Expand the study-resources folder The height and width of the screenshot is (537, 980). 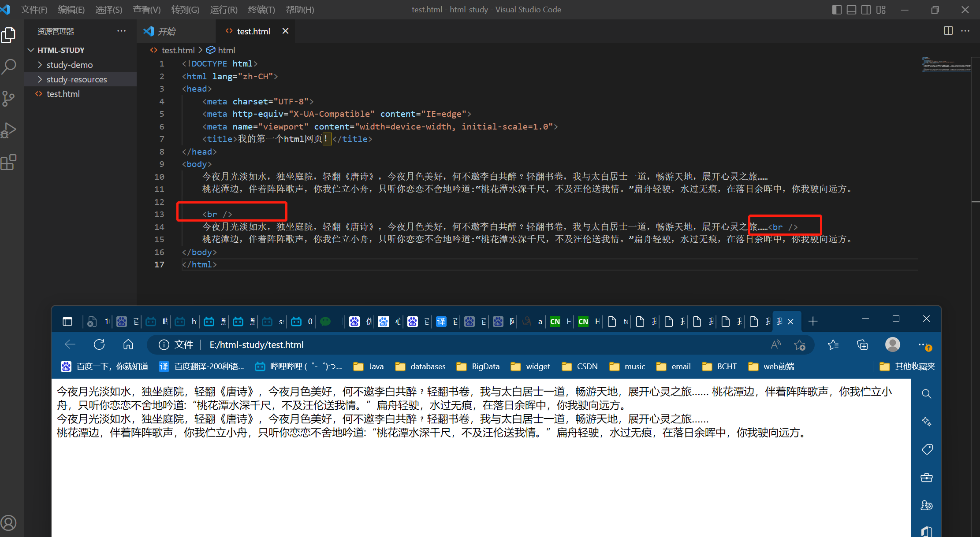[x=77, y=79]
